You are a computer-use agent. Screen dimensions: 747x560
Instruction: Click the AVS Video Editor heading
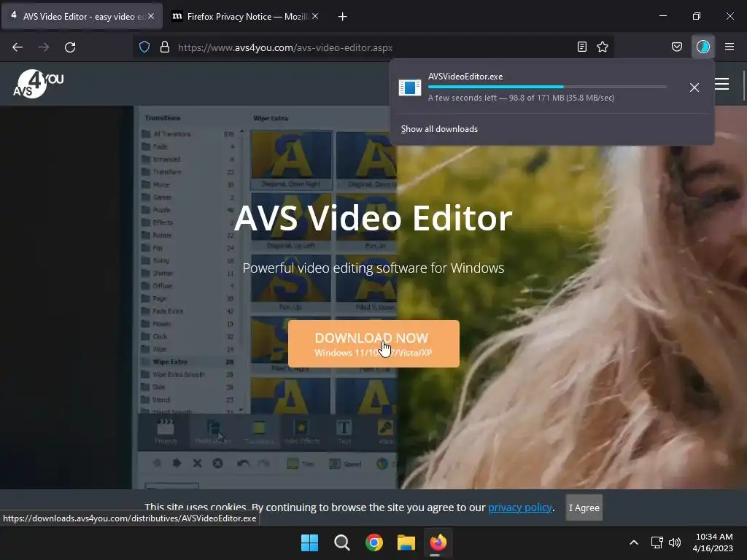coord(373,218)
